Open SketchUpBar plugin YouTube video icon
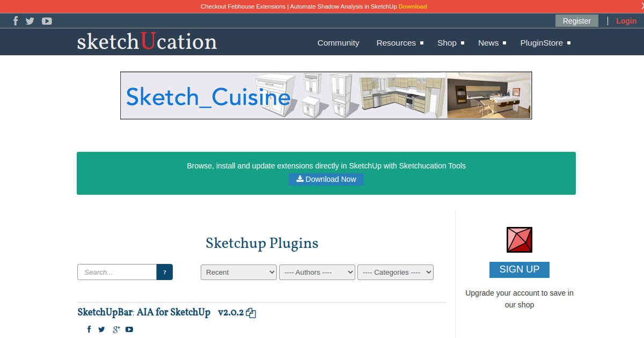Screen dimensions: 644x338 [129, 329]
